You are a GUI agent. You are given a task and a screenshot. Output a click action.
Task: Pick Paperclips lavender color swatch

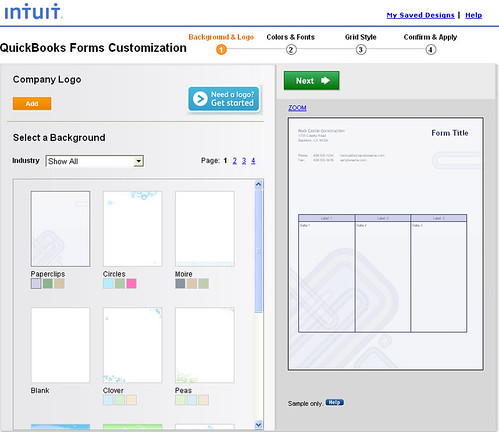36,284
